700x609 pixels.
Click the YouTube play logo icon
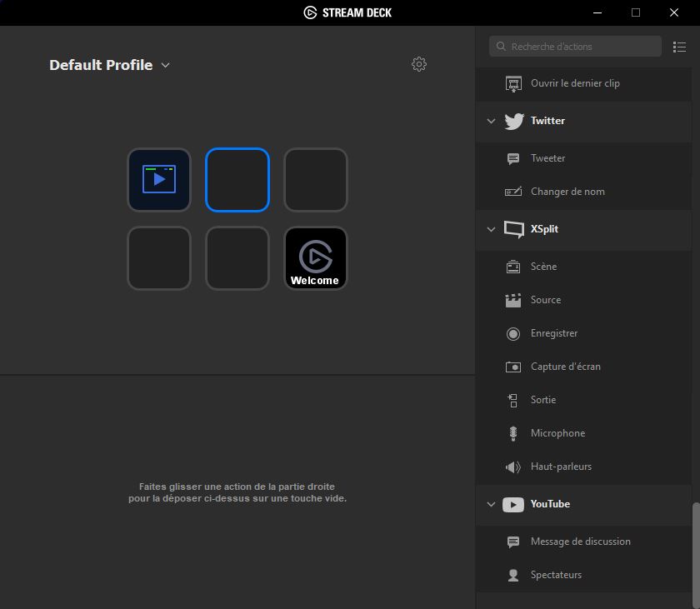513,505
